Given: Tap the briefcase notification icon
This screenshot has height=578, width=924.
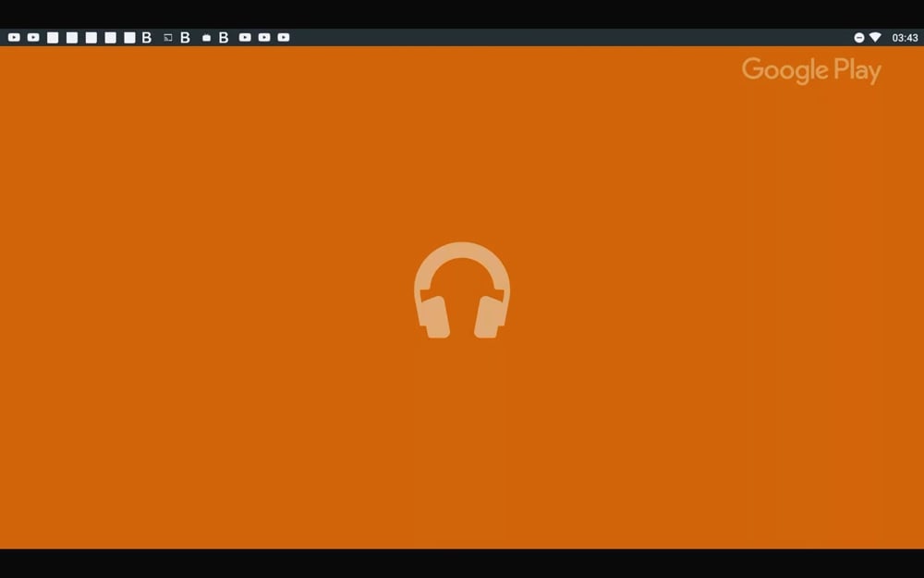Looking at the screenshot, I should 206,38.
